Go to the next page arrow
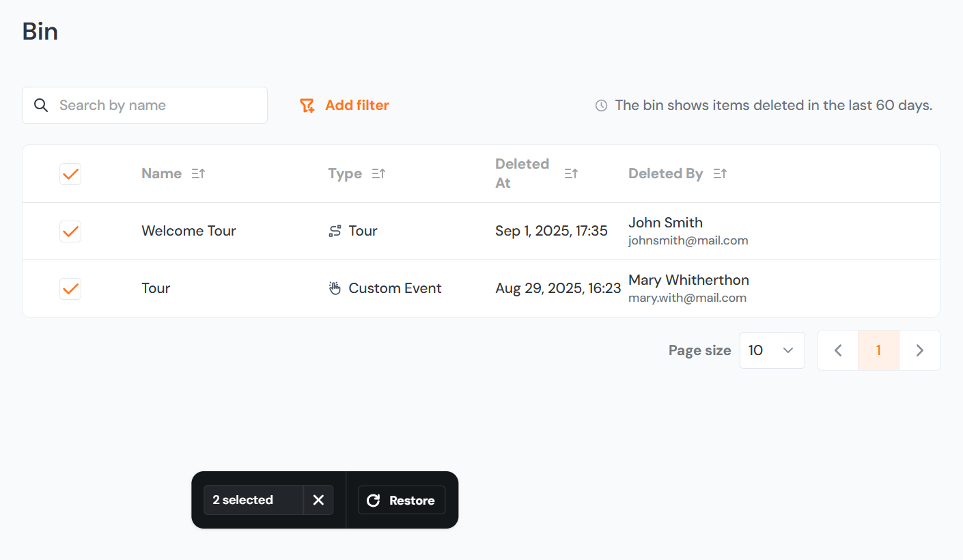 pyautogui.click(x=919, y=350)
